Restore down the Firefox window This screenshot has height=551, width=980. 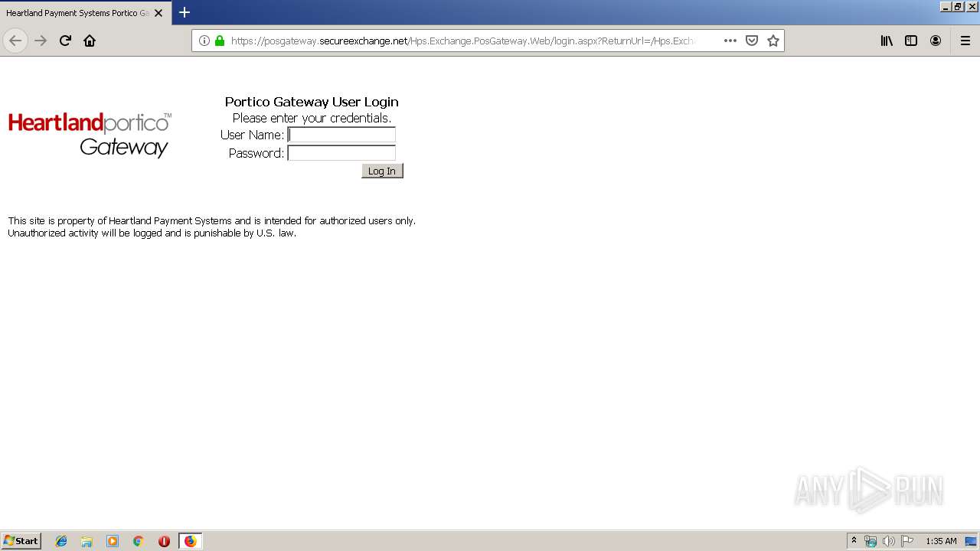click(959, 6)
